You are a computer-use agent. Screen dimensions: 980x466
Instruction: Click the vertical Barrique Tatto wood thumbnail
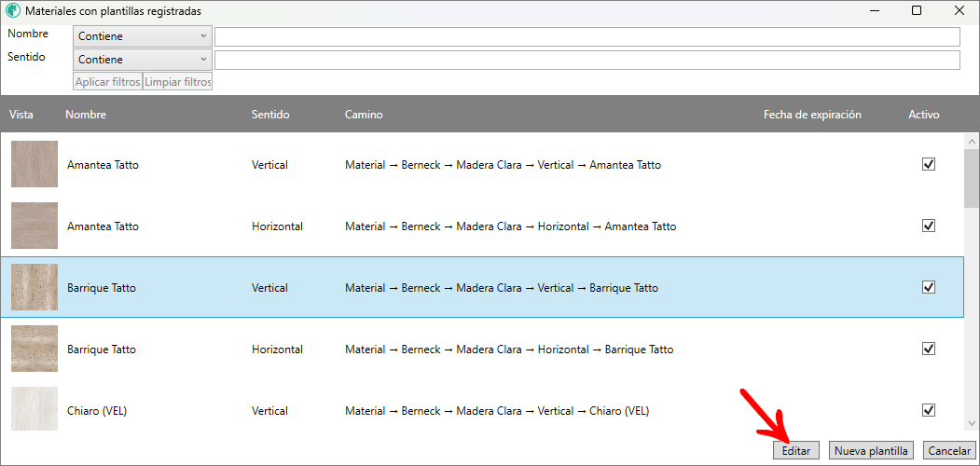click(35, 287)
